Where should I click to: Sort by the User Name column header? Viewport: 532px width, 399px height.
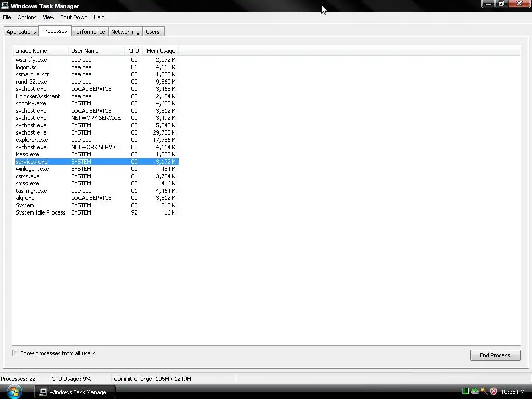click(x=96, y=51)
